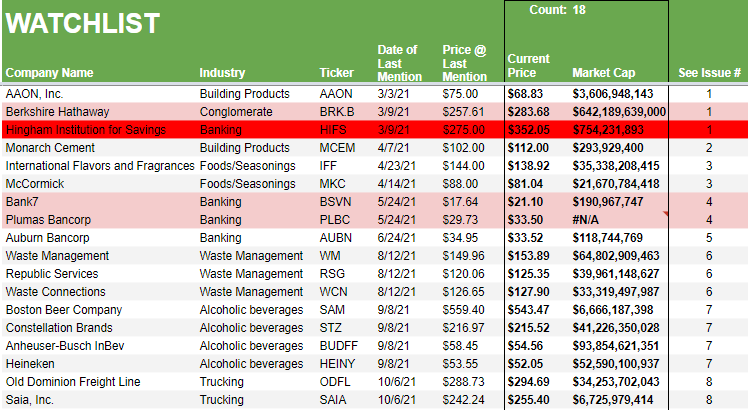Click the comment indicator on Plumas Bancorp row
Viewport: 748px width, 410px height.
pos(666,213)
